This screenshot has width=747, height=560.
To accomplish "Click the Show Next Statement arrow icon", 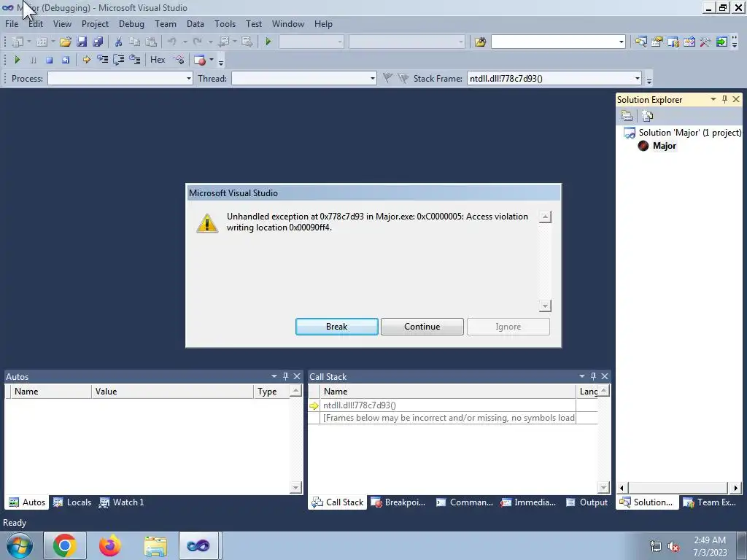I will 86,60.
